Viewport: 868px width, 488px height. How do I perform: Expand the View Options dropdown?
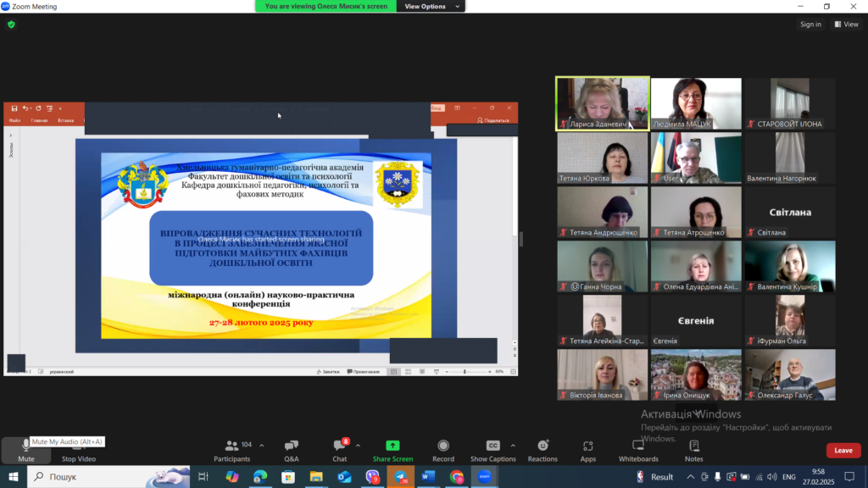click(433, 6)
